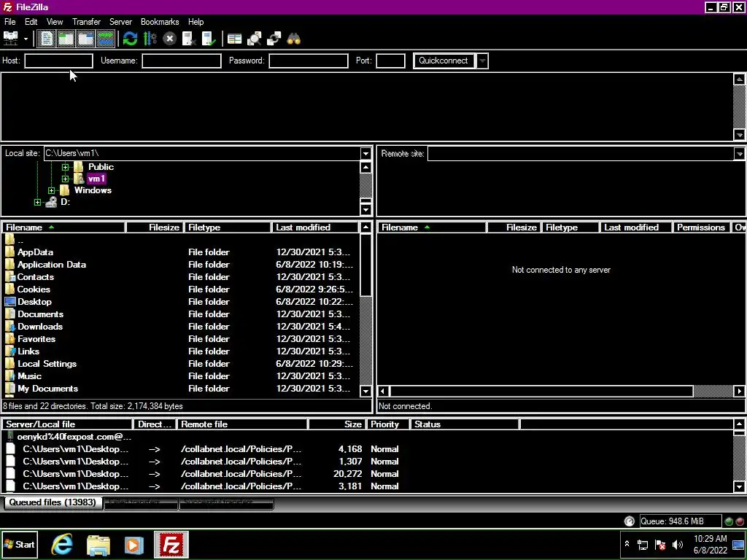Toggle the message log display

[47, 39]
